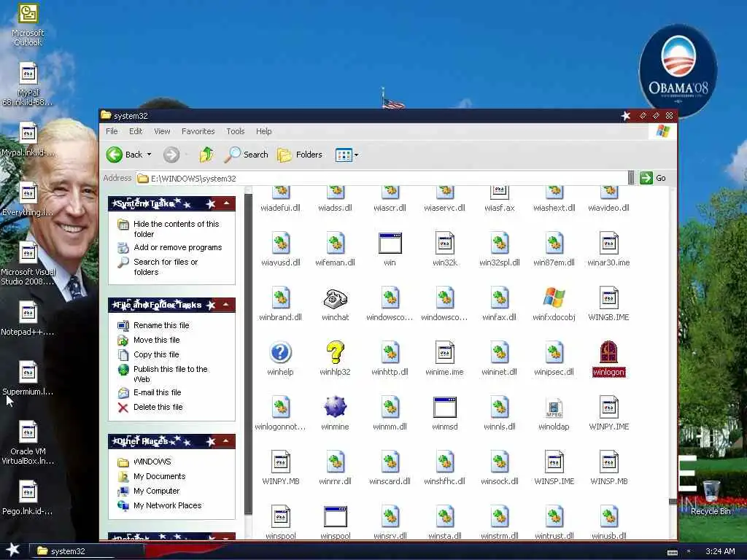Viewport: 747px width, 560px height.
Task: Click Search for files or folders link
Action: pyautogui.click(x=166, y=267)
